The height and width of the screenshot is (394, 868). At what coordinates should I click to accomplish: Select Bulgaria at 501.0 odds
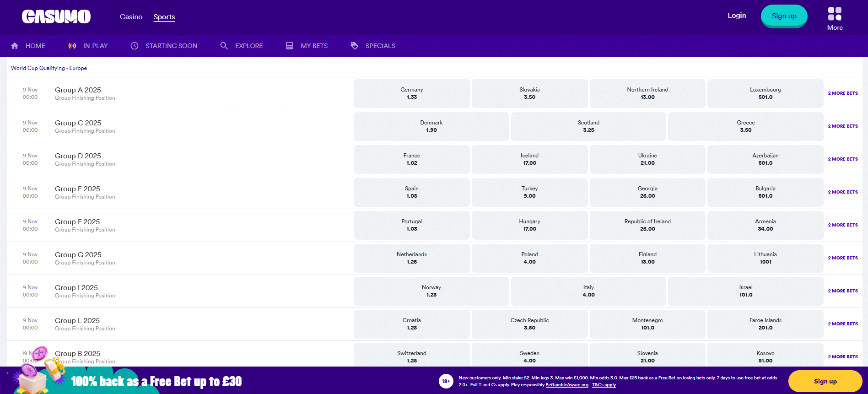pos(766,192)
